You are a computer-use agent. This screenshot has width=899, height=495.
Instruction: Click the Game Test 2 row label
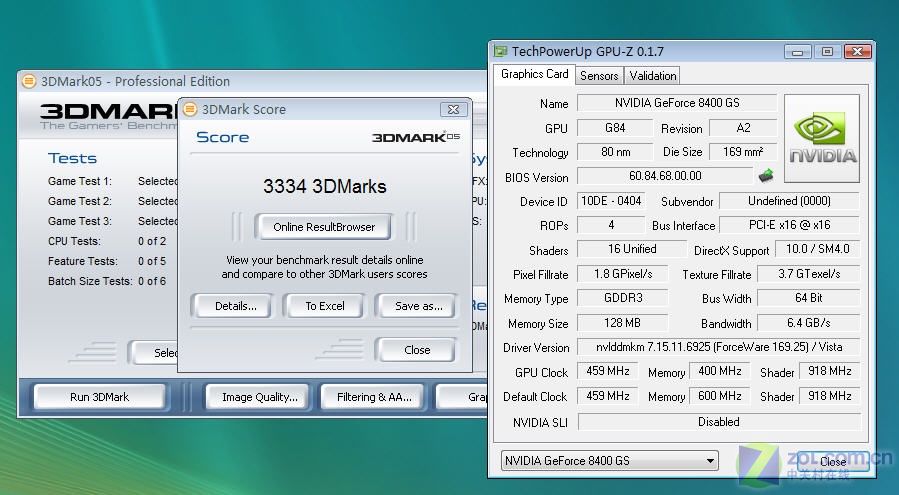click(80, 201)
